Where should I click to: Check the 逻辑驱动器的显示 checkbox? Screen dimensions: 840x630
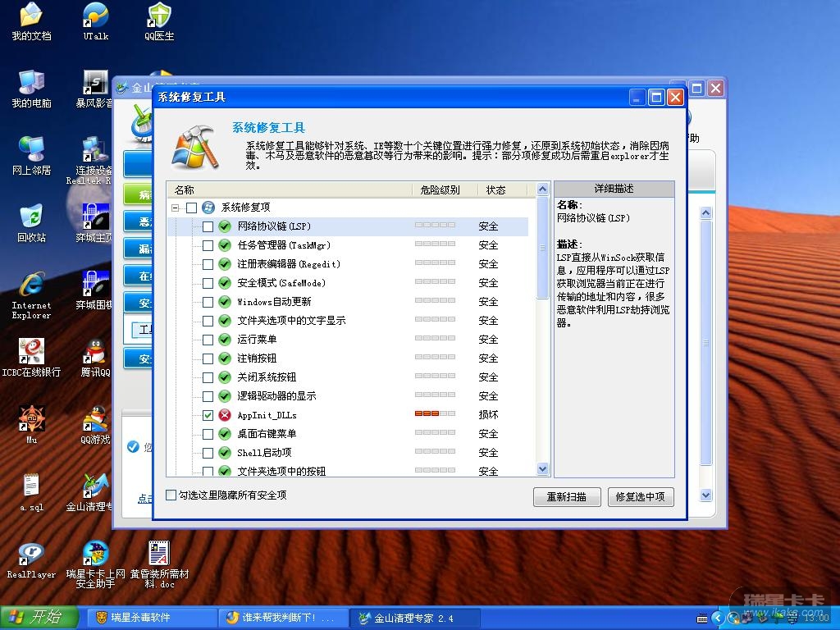[208, 396]
